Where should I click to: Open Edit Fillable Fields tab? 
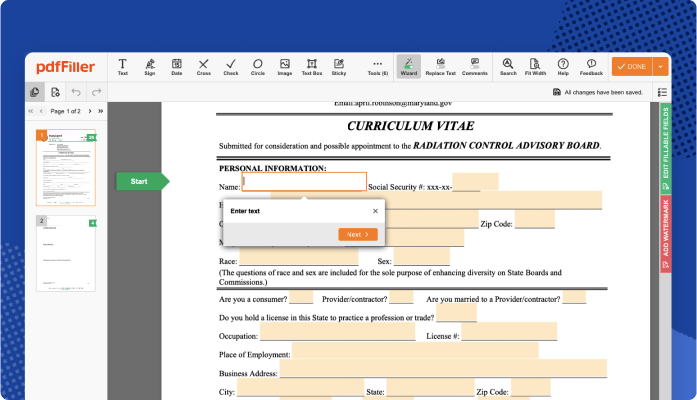[x=665, y=150]
